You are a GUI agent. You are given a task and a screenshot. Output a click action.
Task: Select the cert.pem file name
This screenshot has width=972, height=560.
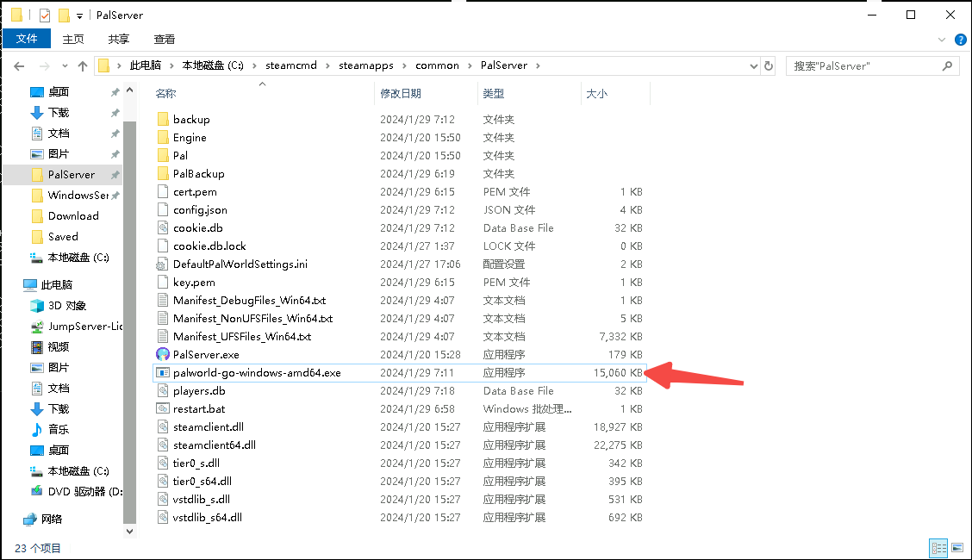[x=195, y=191]
